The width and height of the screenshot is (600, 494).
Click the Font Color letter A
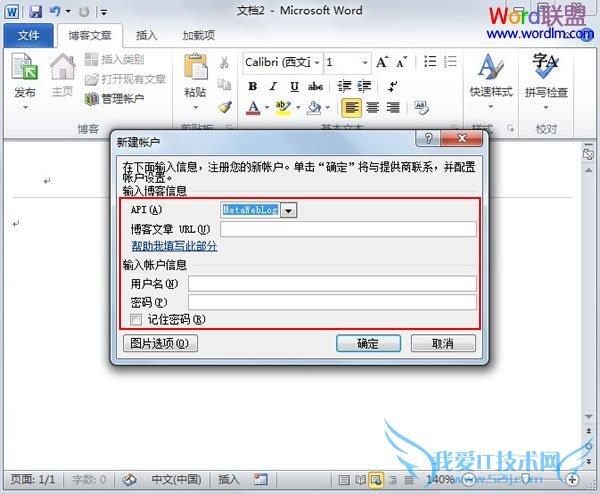point(253,108)
